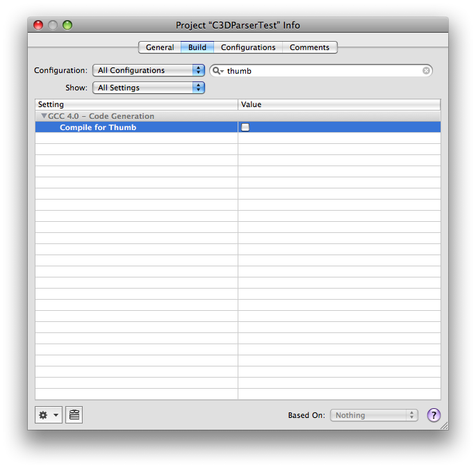Click the GCC 4.0 – Code Generation heading
Viewport: 476px width, 468px height.
(101, 116)
